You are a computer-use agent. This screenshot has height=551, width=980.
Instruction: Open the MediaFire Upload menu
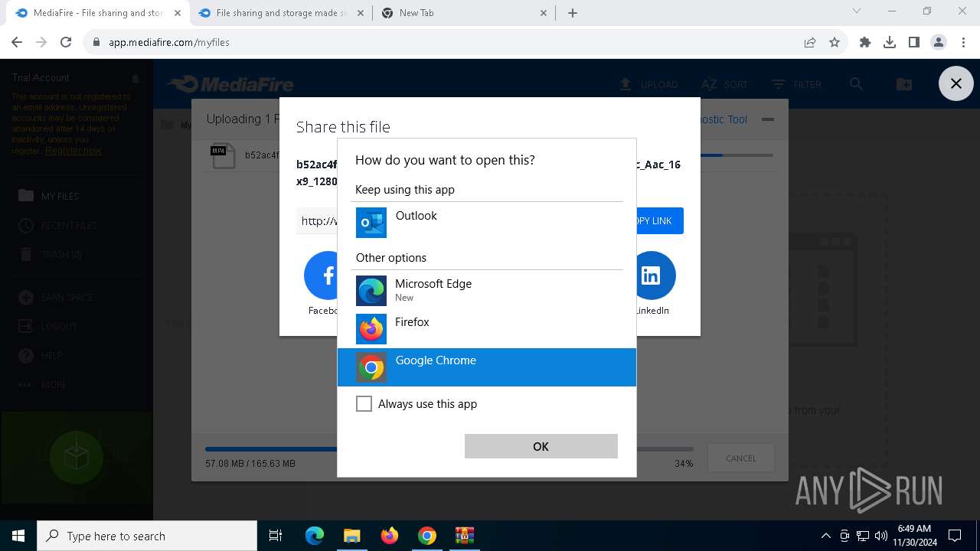click(x=648, y=84)
